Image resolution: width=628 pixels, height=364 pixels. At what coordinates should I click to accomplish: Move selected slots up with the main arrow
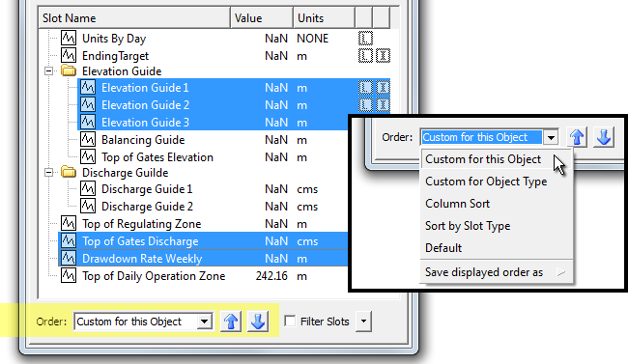(x=231, y=322)
